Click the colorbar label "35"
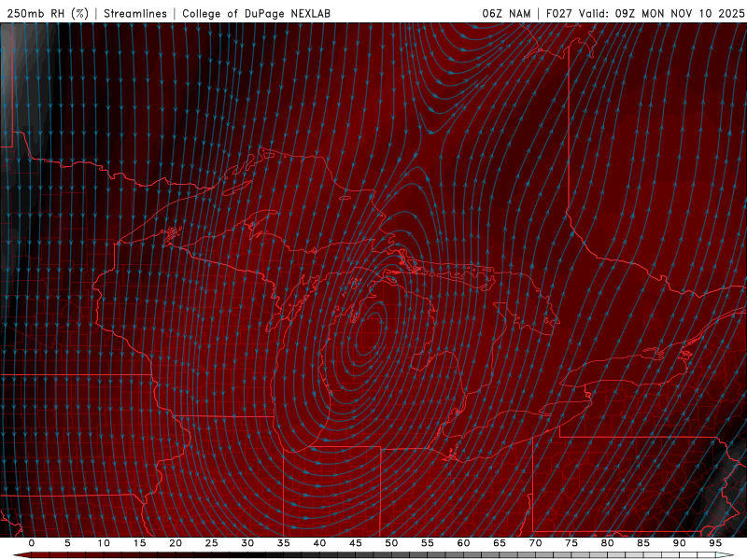This screenshot has width=747, height=560. (284, 543)
